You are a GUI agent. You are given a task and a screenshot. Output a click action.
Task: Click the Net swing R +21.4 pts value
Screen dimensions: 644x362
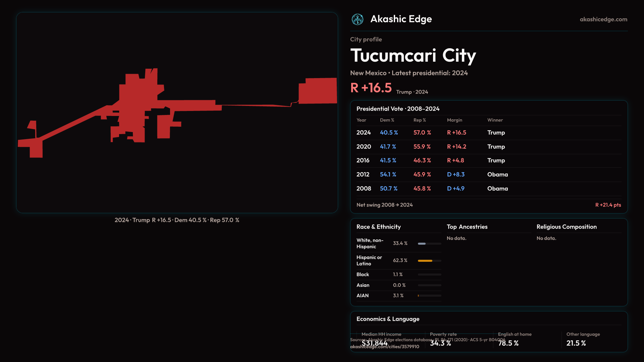point(608,205)
